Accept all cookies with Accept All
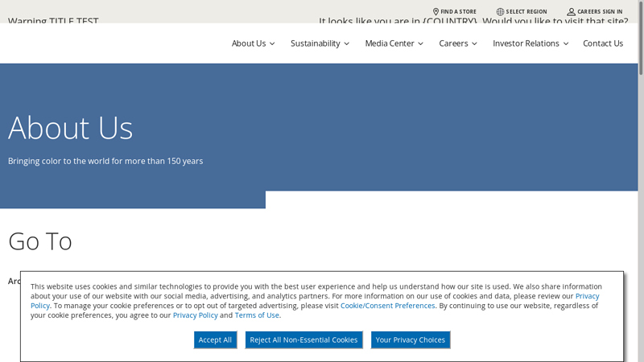 [215, 339]
